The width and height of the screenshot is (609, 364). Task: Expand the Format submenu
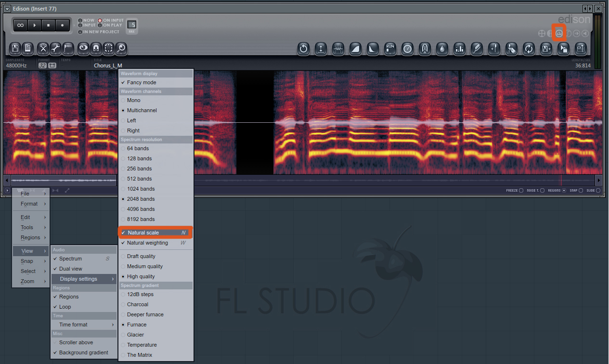[x=31, y=204]
